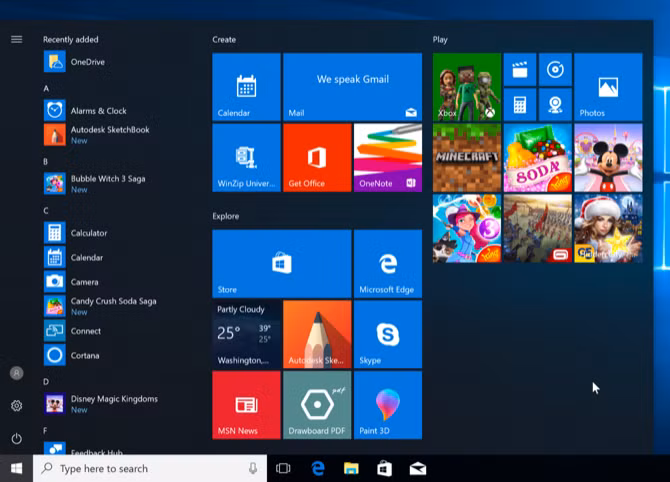Click the letter C section header
The image size is (670, 482).
[46, 211]
